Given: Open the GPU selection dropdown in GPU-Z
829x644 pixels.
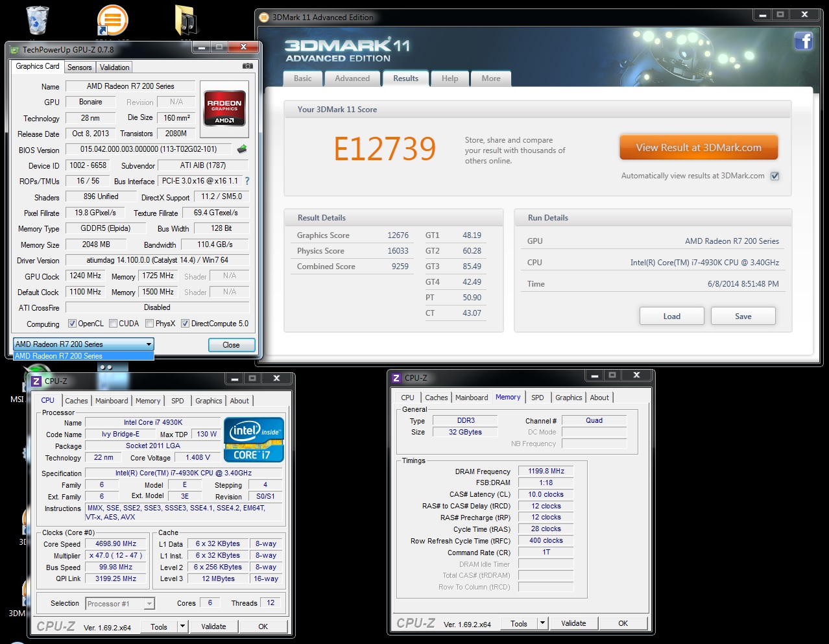Looking at the screenshot, I should [x=83, y=344].
